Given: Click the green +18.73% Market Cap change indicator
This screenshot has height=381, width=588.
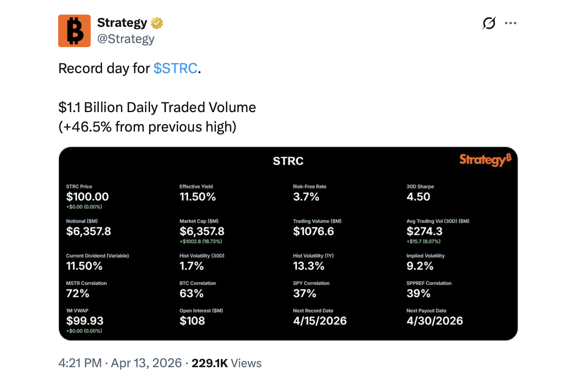Looking at the screenshot, I should [x=200, y=241].
